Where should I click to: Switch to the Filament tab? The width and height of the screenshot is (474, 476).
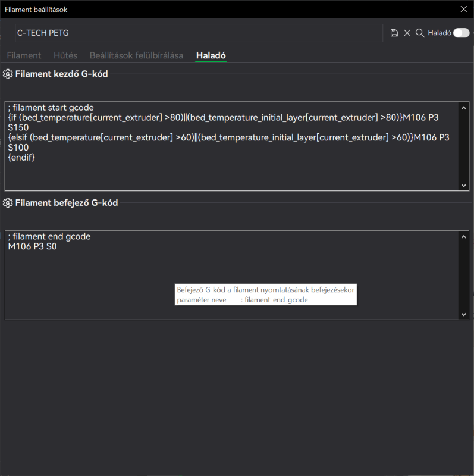pos(24,55)
